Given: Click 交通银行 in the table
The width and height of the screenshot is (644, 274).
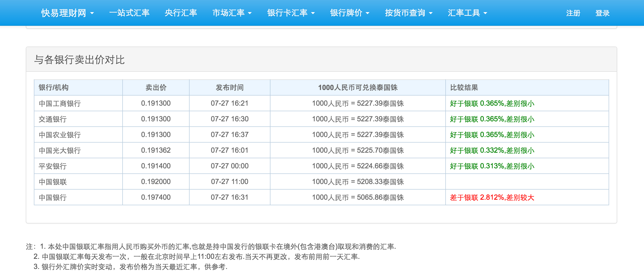Looking at the screenshot, I should tap(53, 119).
